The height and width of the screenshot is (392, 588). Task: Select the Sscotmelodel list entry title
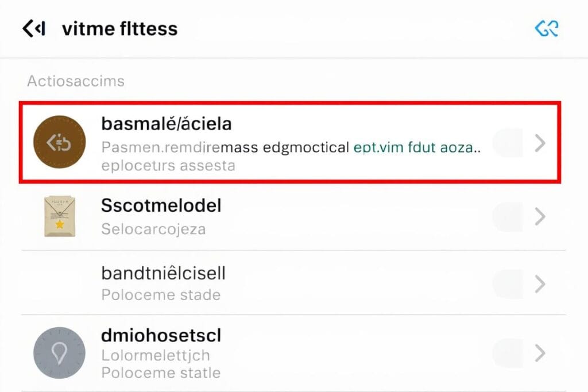tap(161, 205)
